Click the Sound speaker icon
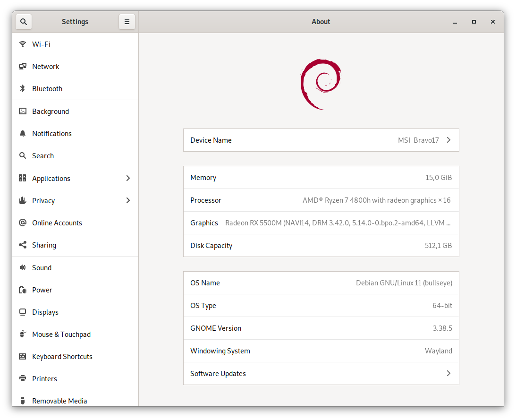Screen dimensions: 516x420 point(22,267)
